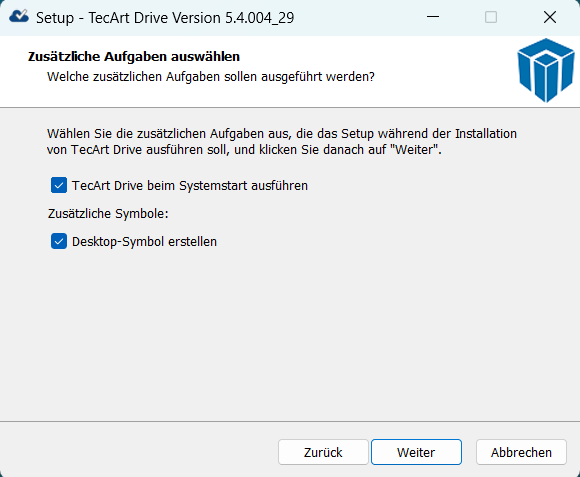The width and height of the screenshot is (580, 477).
Task: Uncheck the Systemstart ausführen checkbox box
Action: 59,185
